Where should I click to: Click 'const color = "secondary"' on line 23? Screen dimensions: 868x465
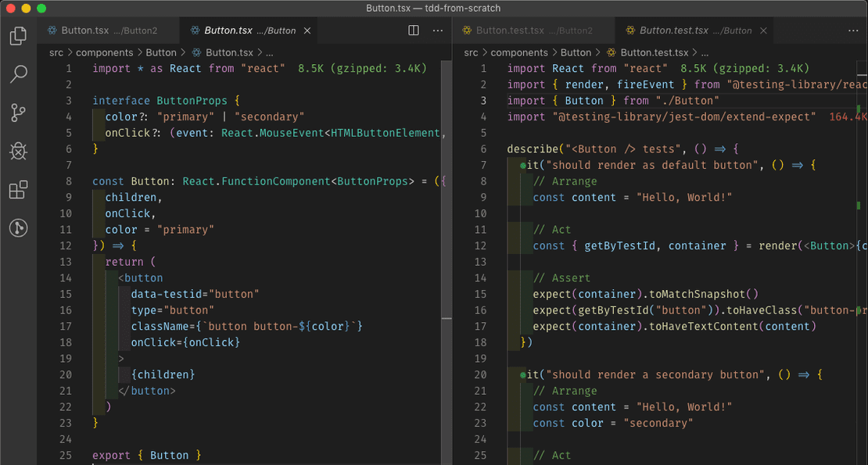point(613,423)
